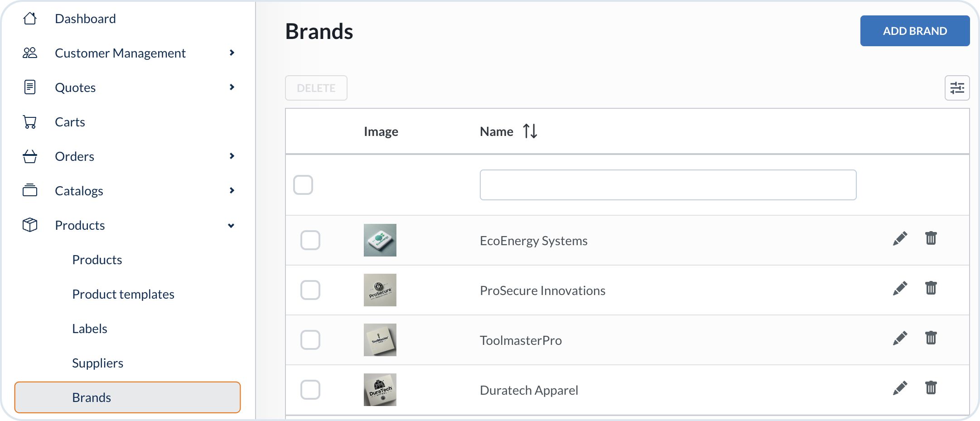Sort brands by Name arrows icon
The image size is (980, 421).
point(530,131)
